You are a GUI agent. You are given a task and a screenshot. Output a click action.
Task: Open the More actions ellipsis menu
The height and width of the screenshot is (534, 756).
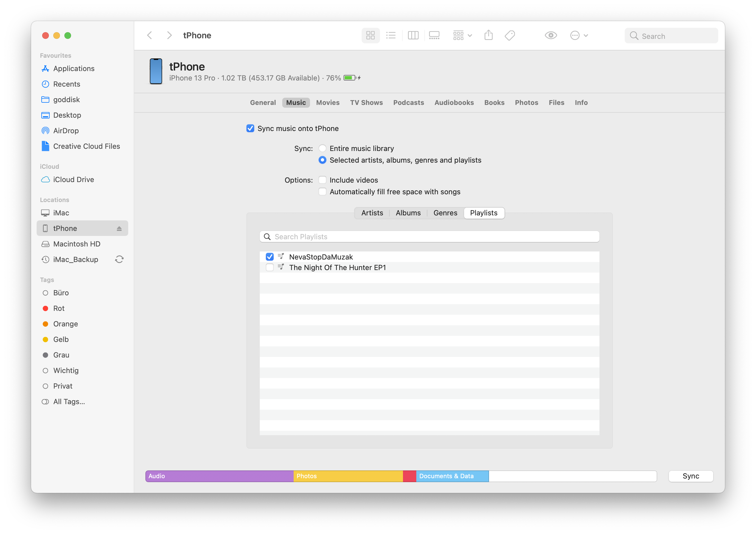[579, 35]
